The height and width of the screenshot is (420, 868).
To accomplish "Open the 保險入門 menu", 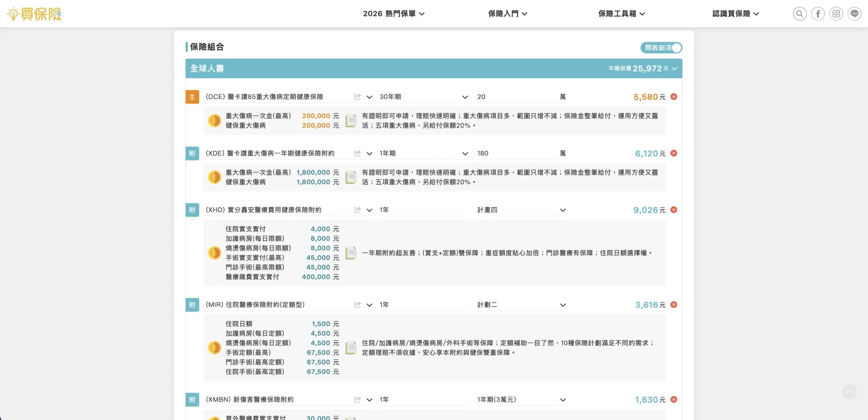I will 507,14.
